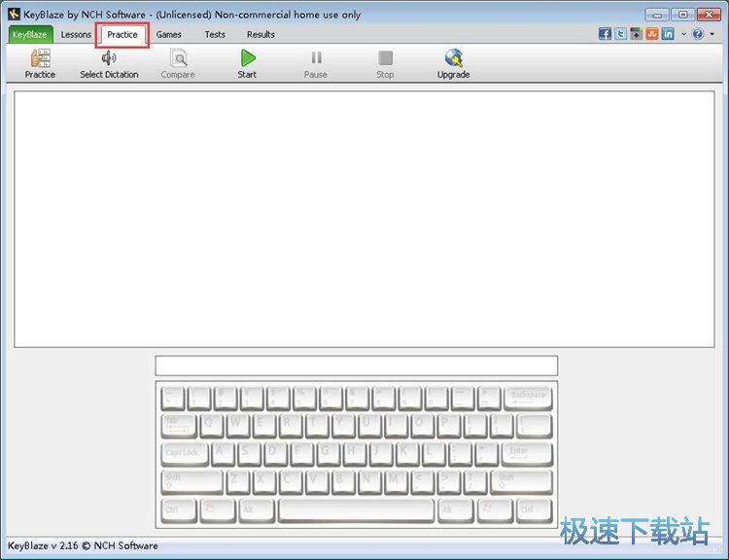Expand the social sharing dropdown arrow

coord(683,34)
